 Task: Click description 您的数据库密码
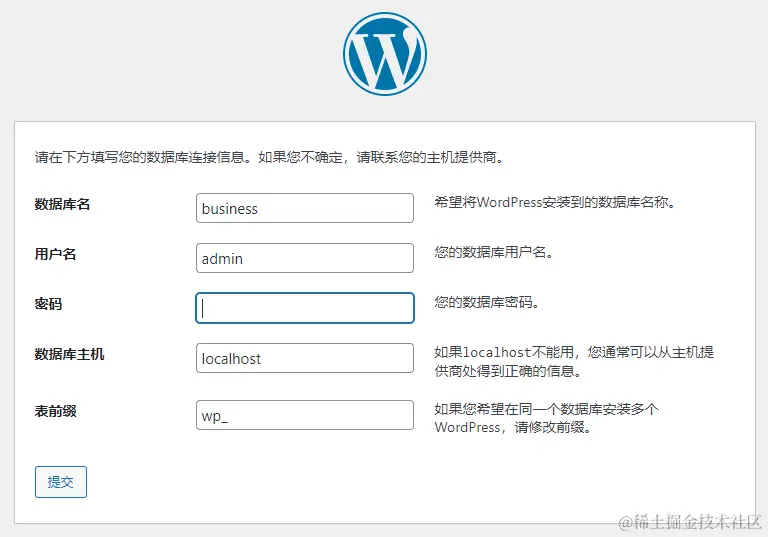click(487, 302)
